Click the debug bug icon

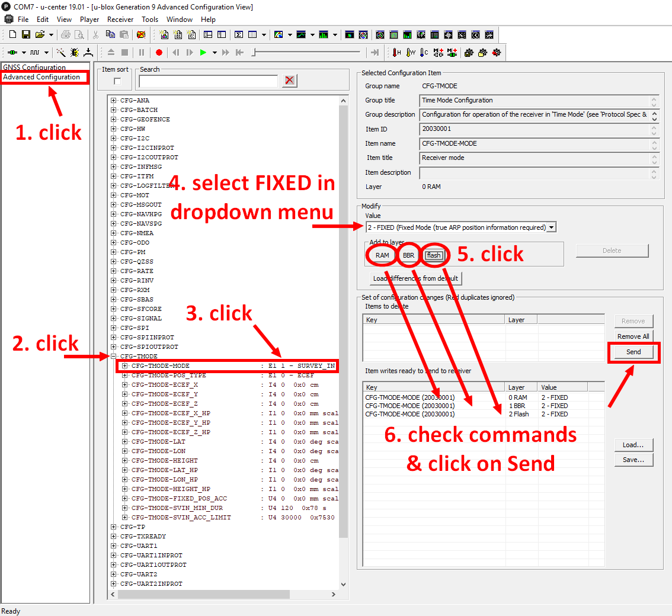click(x=75, y=53)
